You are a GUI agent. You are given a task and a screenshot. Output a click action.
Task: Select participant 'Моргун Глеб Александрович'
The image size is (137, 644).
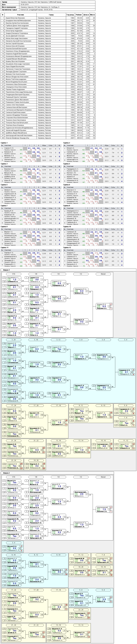tap(16, 79)
